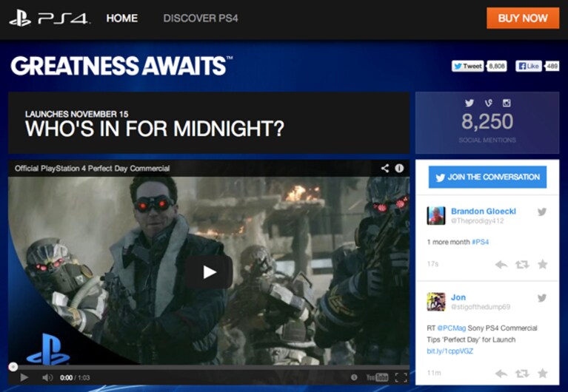Open the Jon name link
568x392 pixels.
tap(458, 297)
